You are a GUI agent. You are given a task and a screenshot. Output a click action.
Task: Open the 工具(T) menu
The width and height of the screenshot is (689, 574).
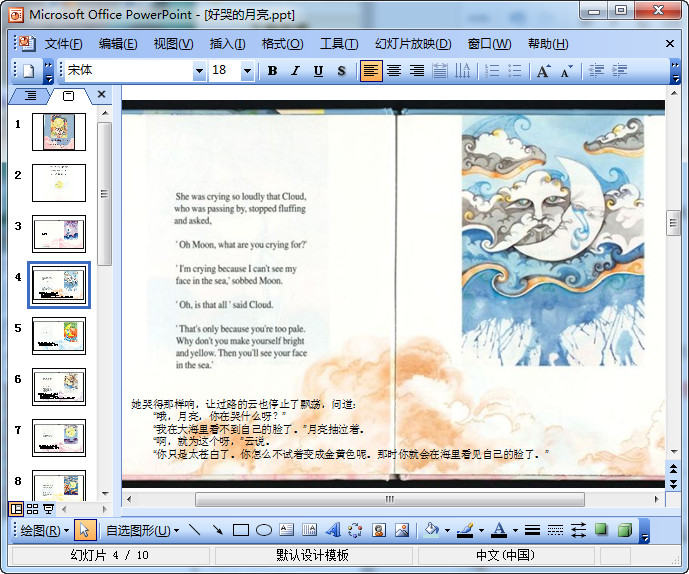(x=339, y=44)
